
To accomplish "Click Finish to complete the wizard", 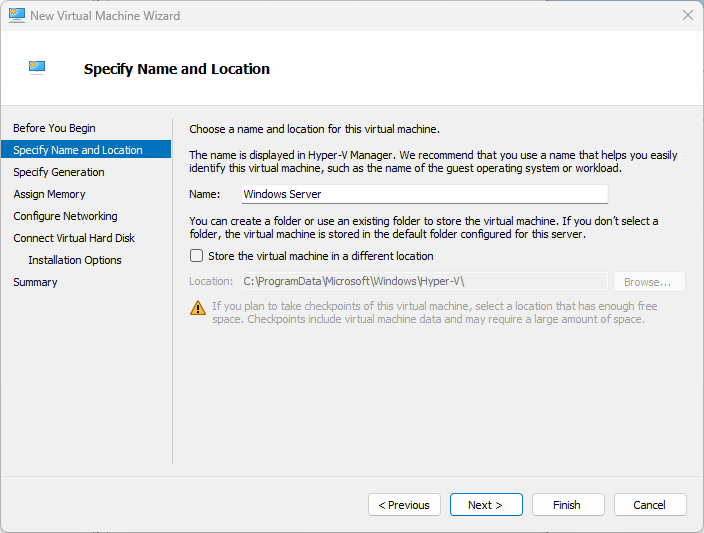I will click(568, 505).
